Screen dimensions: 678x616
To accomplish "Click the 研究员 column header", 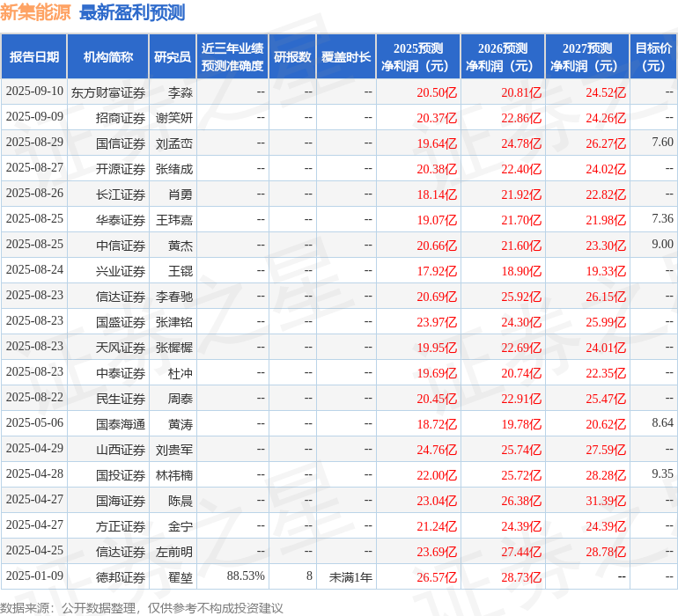I will (173, 57).
